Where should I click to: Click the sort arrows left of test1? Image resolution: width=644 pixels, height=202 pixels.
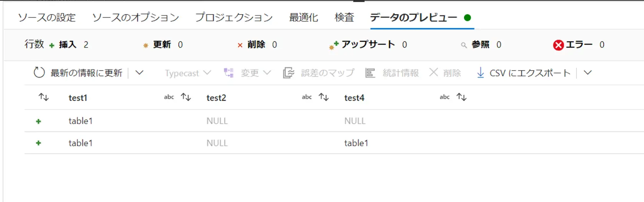[44, 97]
